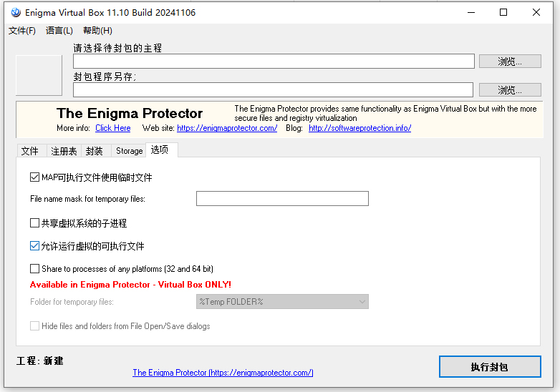Open the enigmaprotector.com web site link in the banner
Screen dimensions: 560x392
[227, 128]
